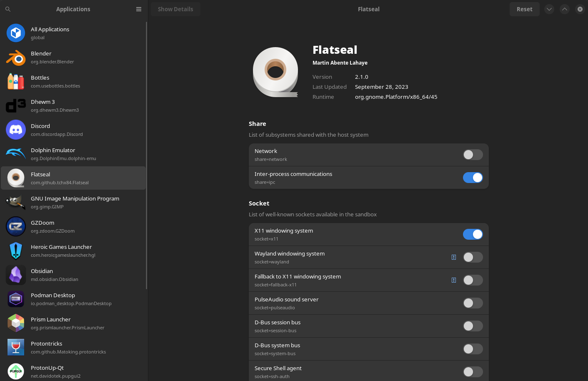Click the Reset button
Image resolution: width=588 pixels, height=381 pixels.
point(525,9)
